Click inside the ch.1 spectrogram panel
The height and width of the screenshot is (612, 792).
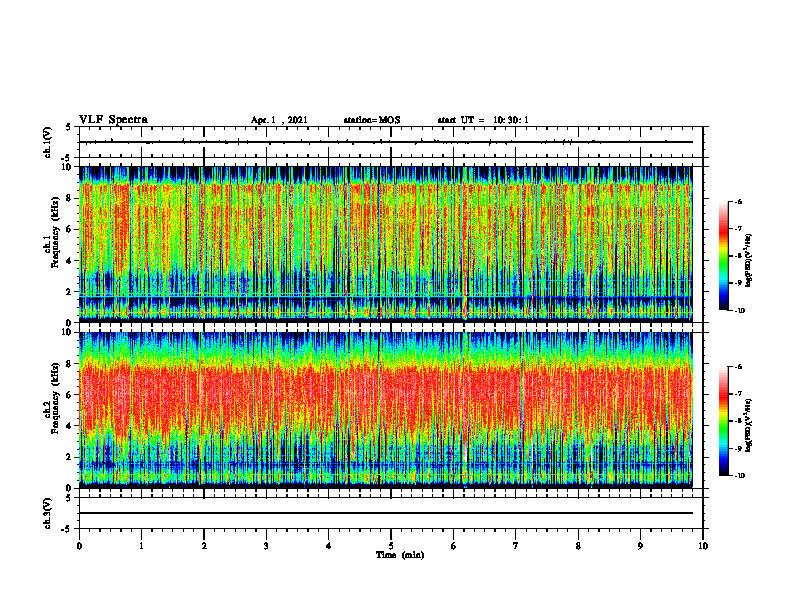(386, 244)
